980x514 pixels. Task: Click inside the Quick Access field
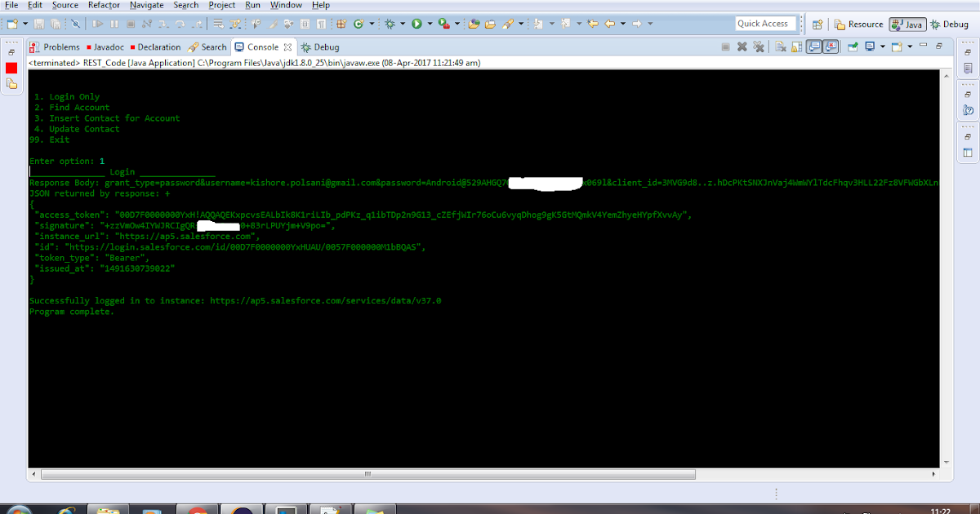(765, 24)
